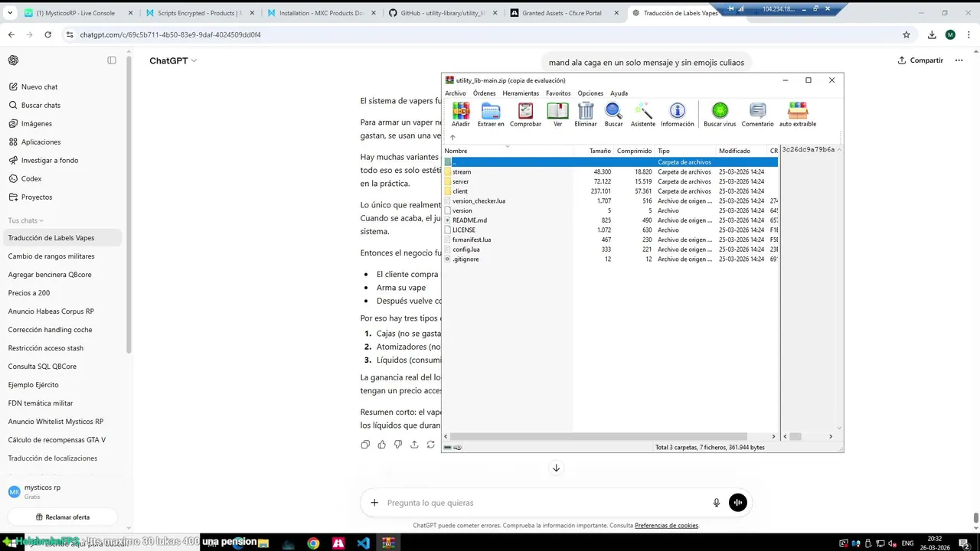Viewport: 980px width, 551px height.
Task: Click Nuevo chat in the sidebar
Action: [x=61, y=86]
